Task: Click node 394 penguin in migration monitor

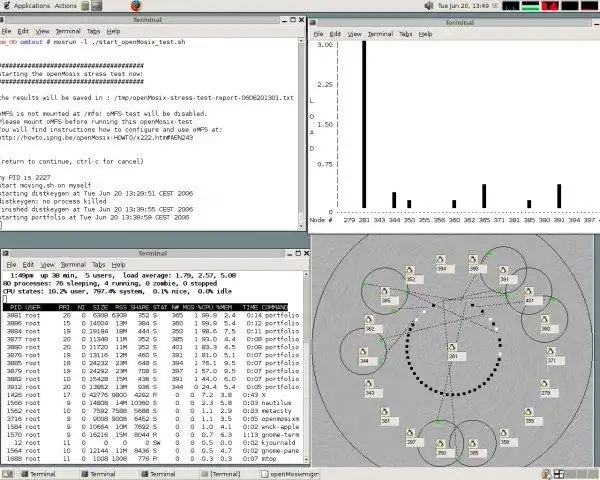Action: click(440, 260)
